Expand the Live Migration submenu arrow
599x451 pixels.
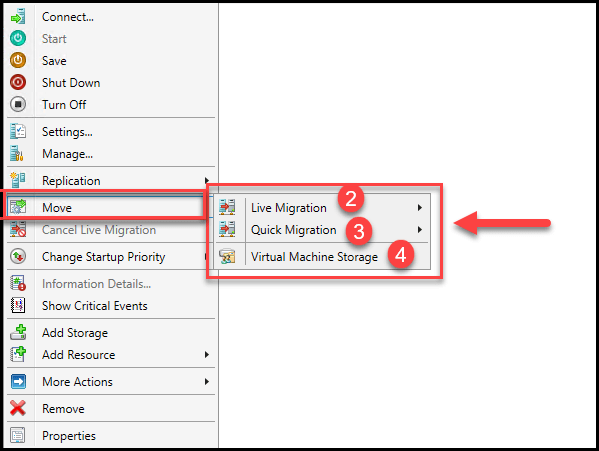419,207
